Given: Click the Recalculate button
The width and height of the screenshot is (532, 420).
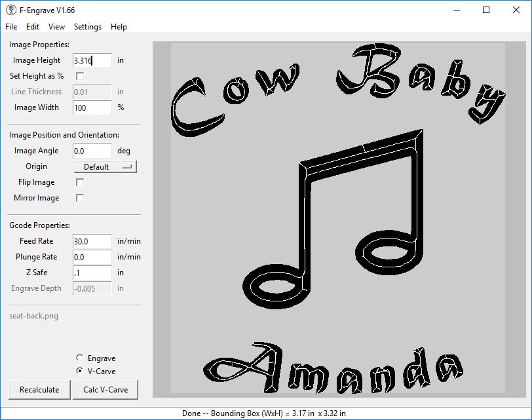Looking at the screenshot, I should pyautogui.click(x=39, y=389).
